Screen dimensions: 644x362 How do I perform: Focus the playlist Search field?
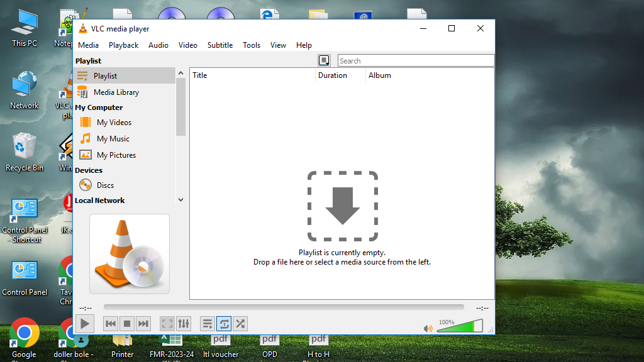click(x=416, y=61)
